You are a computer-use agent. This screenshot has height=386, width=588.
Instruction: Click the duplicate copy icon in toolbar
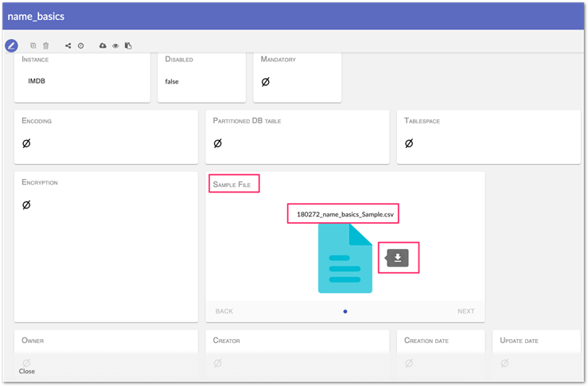(33, 45)
